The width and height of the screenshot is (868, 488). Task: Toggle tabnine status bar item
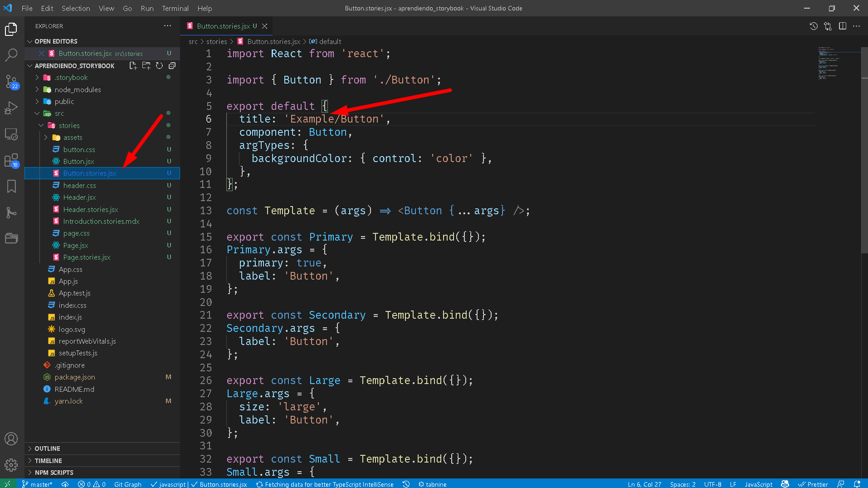tap(433, 484)
